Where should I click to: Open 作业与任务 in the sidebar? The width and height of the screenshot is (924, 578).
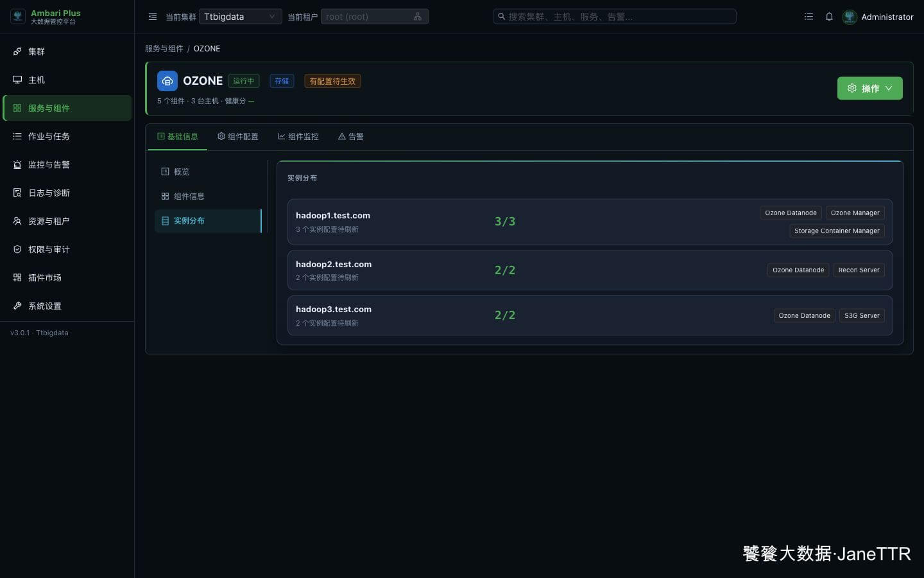pyautogui.click(x=67, y=136)
